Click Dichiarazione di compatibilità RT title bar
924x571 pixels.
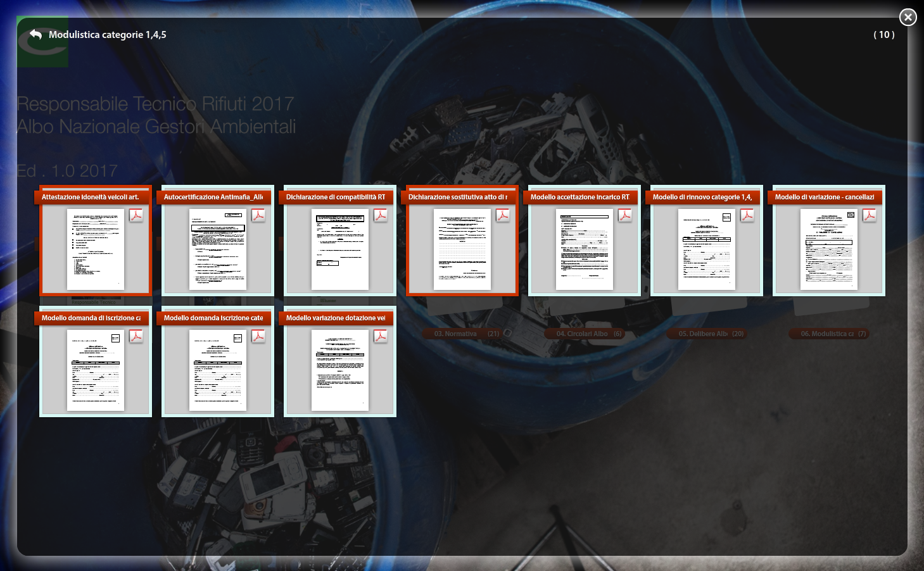[336, 197]
